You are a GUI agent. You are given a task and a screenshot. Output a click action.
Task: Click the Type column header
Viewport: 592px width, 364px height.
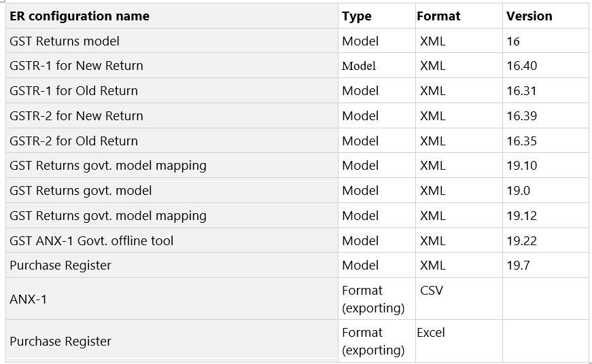click(356, 16)
